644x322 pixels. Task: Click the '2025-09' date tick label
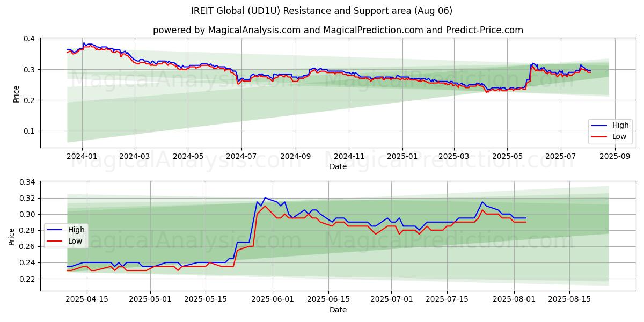pos(615,156)
